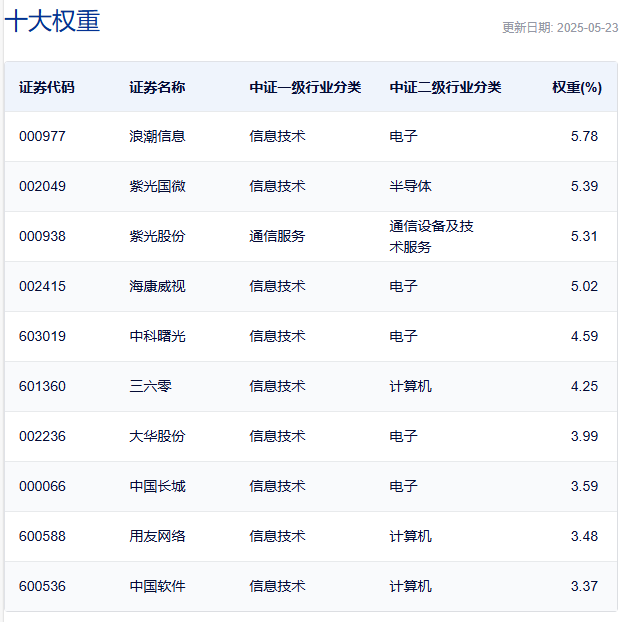Click the 通信服务 industry cell

[277, 236]
